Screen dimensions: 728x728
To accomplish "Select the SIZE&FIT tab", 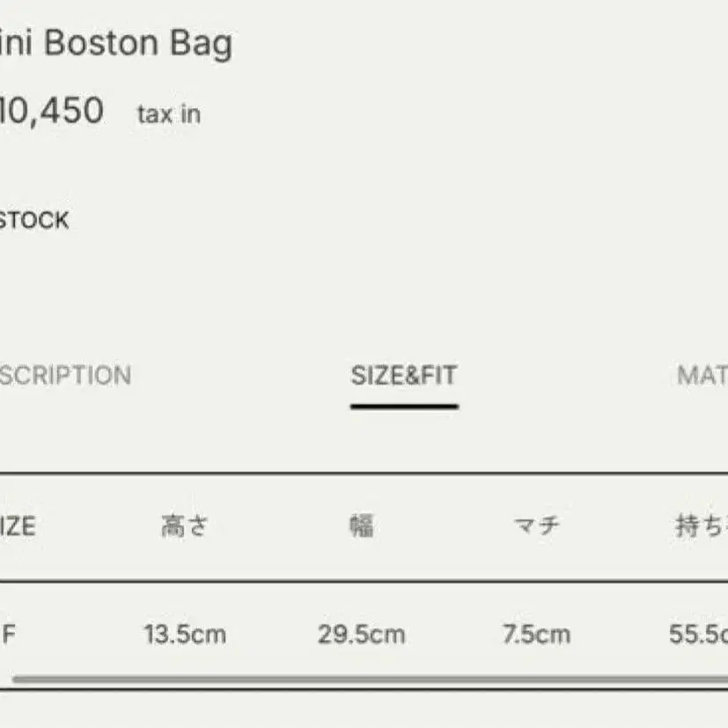I will click(404, 376).
